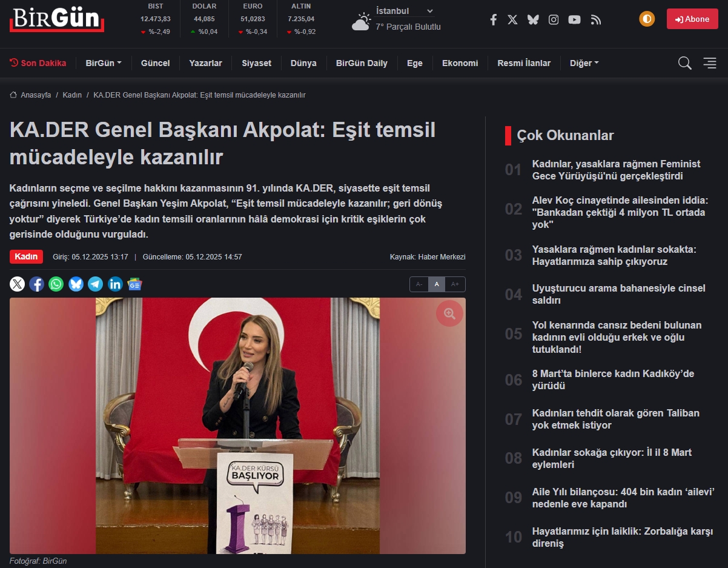The width and height of the screenshot is (728, 568).
Task: Decrease font size with A- button
Action: pos(419,284)
